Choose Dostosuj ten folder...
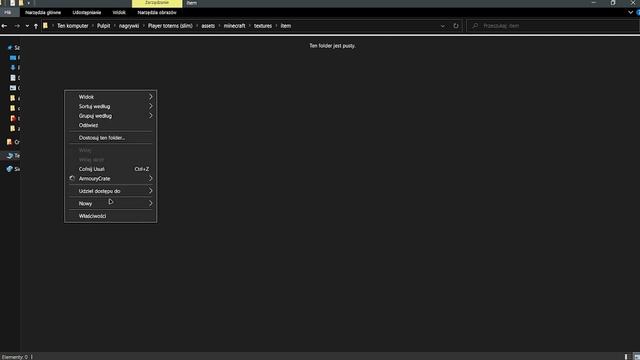This screenshot has height=360, width=640. click(x=111, y=138)
